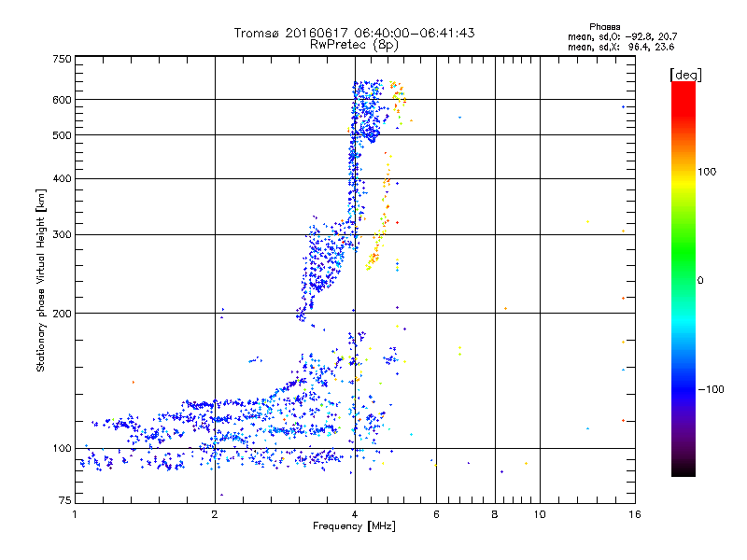
Task: Click the x-axis tick label '4'
Action: pos(355,514)
